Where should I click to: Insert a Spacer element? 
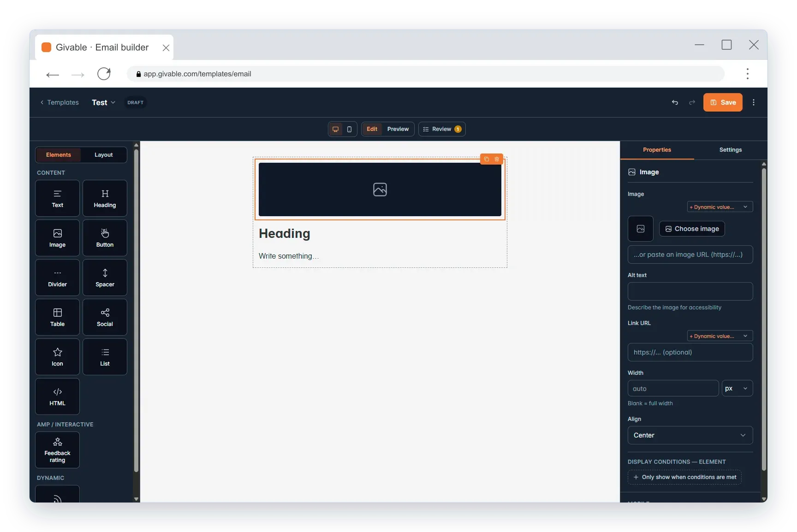(x=105, y=278)
